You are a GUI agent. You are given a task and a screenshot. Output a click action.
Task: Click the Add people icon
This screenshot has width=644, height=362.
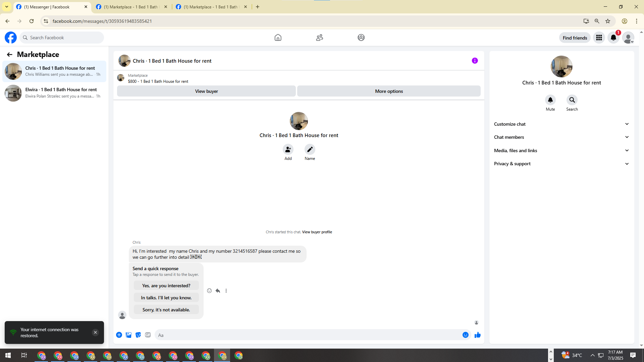click(288, 149)
